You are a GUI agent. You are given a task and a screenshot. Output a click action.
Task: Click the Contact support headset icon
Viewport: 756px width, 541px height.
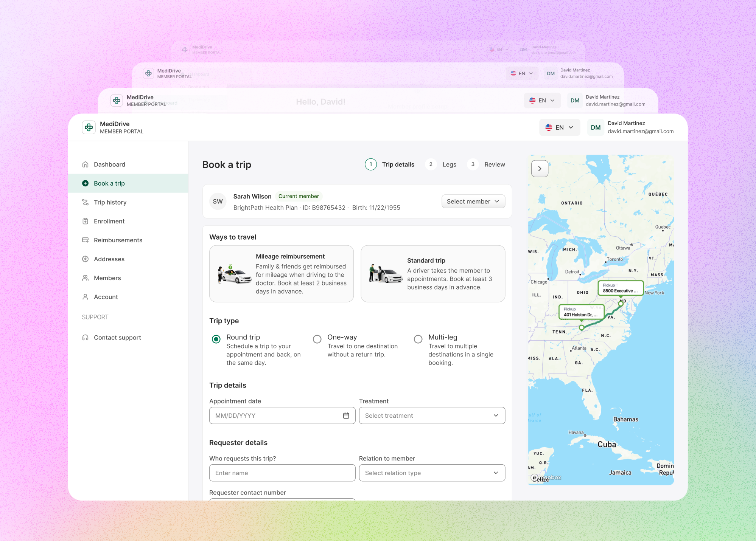[x=86, y=338]
